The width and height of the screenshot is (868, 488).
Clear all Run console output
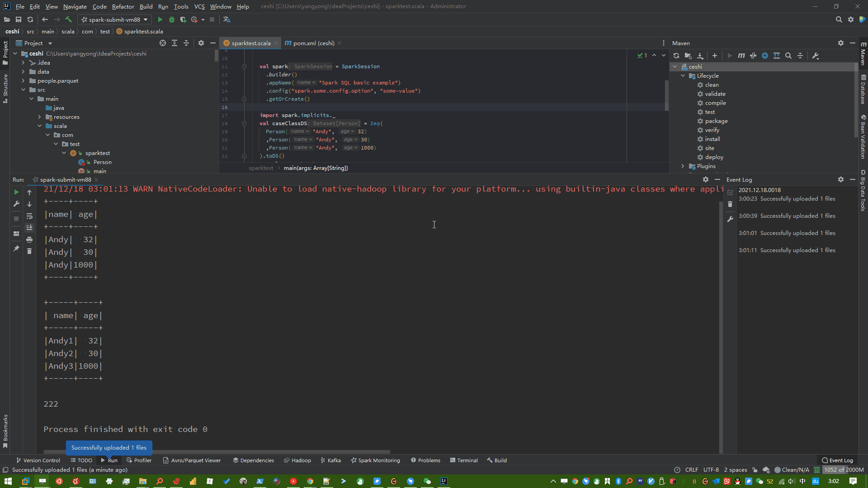click(x=29, y=251)
